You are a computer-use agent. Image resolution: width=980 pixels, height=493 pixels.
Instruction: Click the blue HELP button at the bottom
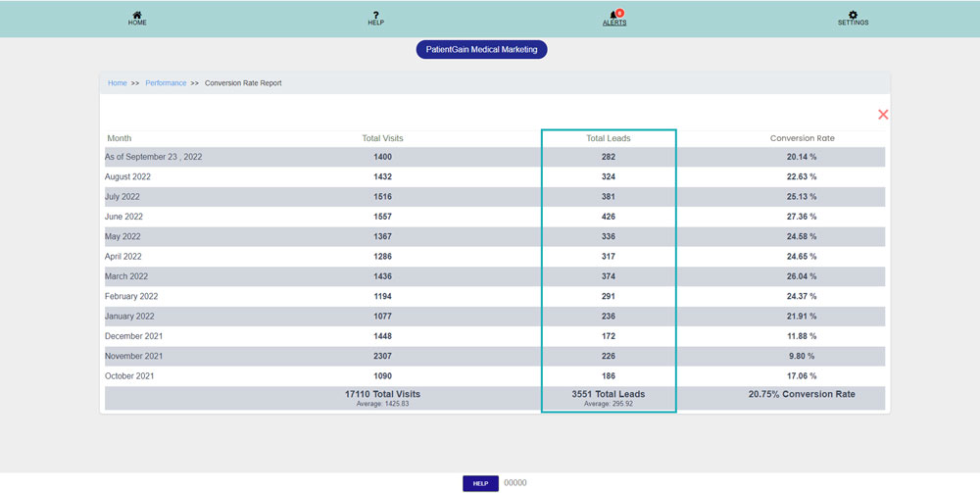click(x=480, y=483)
